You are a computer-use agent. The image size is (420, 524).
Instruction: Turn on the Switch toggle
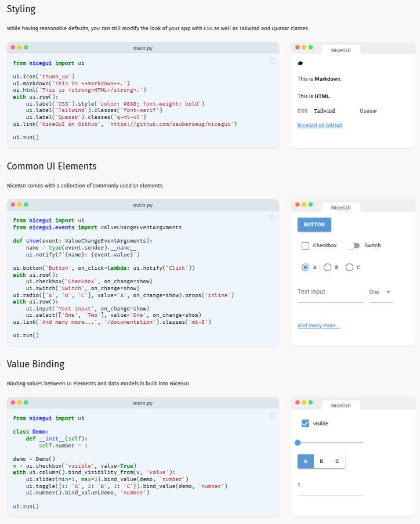tap(353, 245)
